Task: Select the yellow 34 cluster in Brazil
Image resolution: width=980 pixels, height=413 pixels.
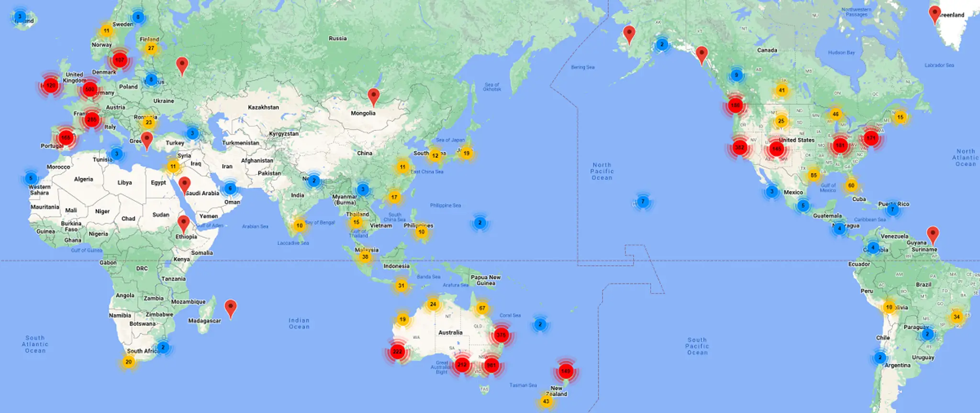Action: (957, 317)
